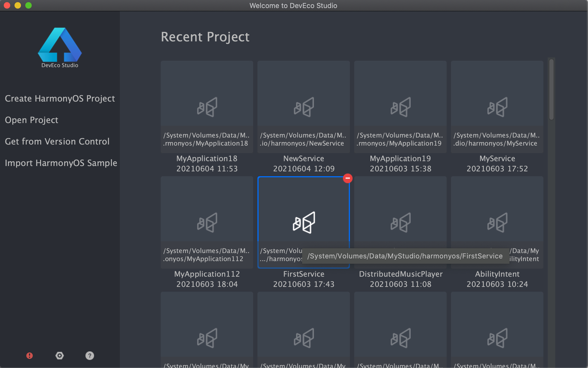The width and height of the screenshot is (588, 368).
Task: Click the NewService name label
Action: pos(304,158)
